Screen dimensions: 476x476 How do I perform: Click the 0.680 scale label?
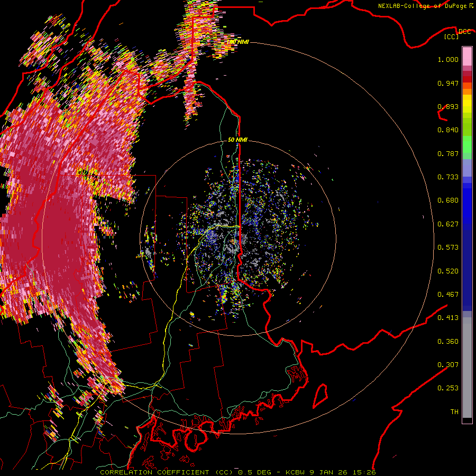tap(448, 200)
